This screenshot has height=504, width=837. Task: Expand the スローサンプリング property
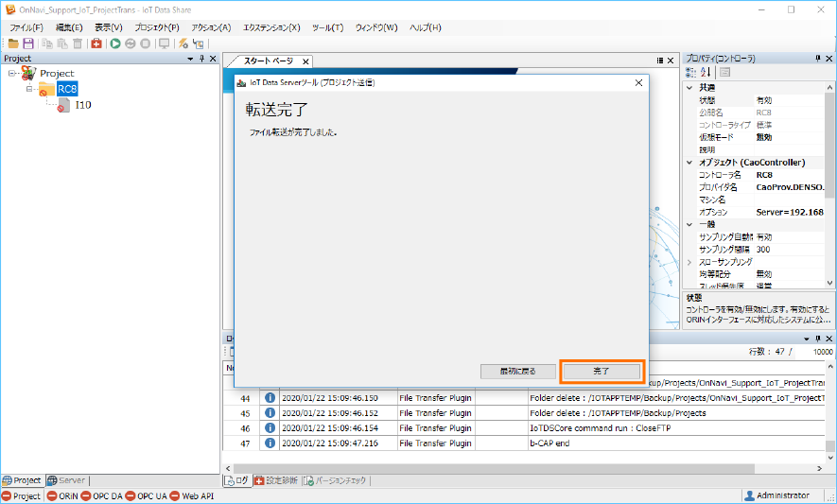(689, 261)
